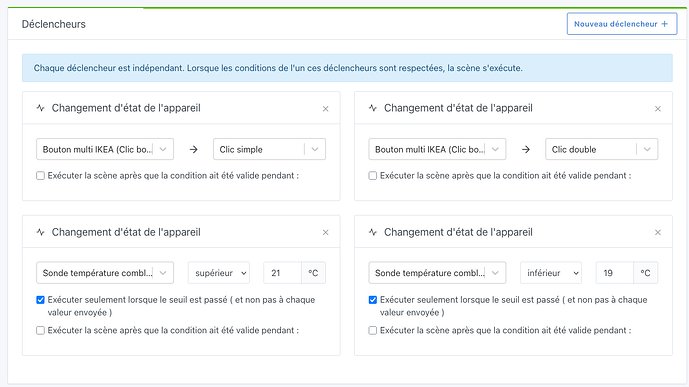Enable delay checkbox in Clic double card
Viewport: 689px width, 387px height.
[x=373, y=176]
